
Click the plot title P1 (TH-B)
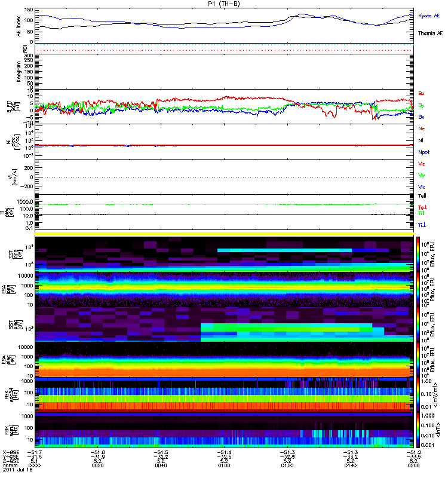223,4
